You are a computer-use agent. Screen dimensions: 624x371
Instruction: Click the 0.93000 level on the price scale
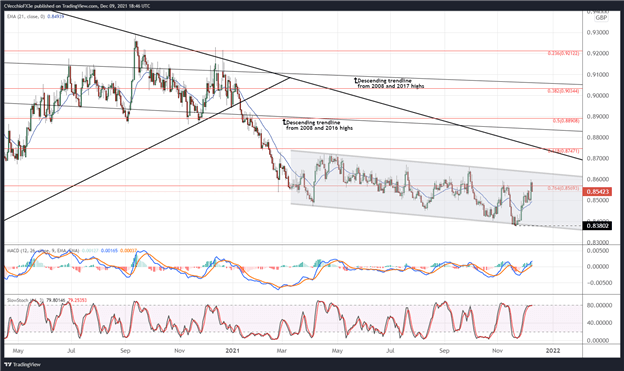[x=598, y=32]
